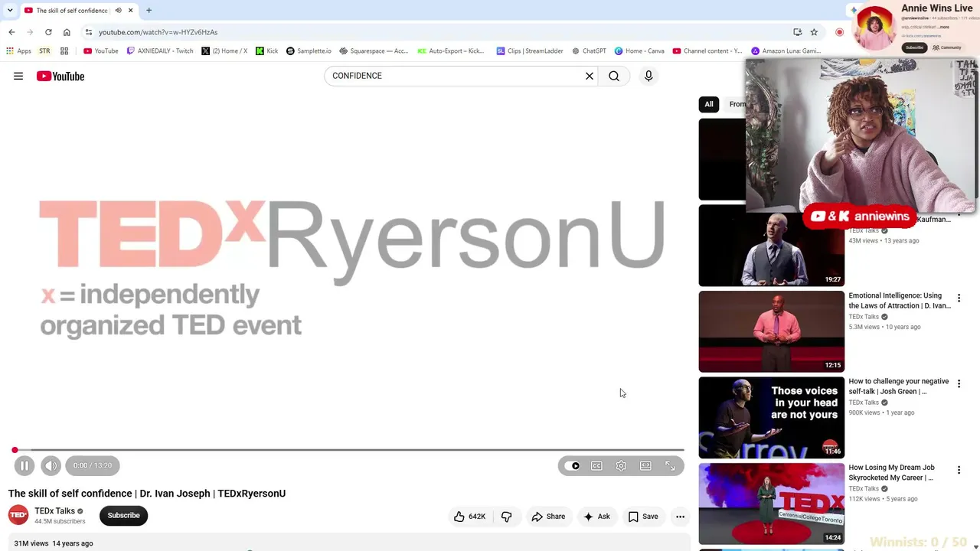Open options for negative self-talk video
The width and height of the screenshot is (980, 551).
pos(959,383)
